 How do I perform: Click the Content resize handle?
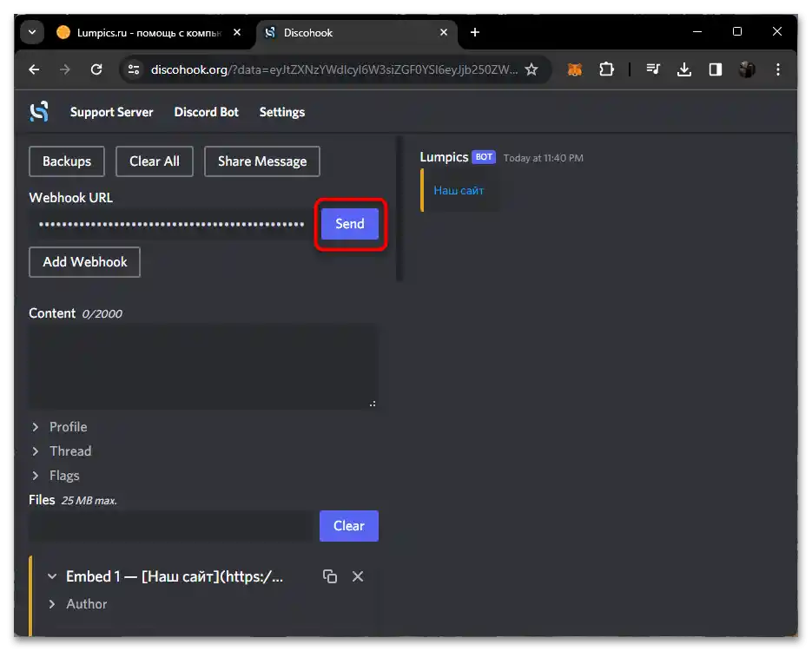373,403
